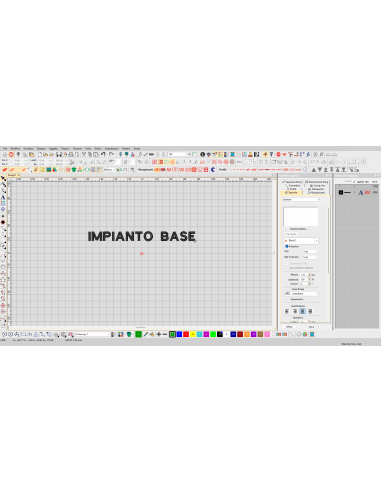Screen dimensions: 381x492
Task: Click the Undo arrow icon
Action: click(103, 154)
